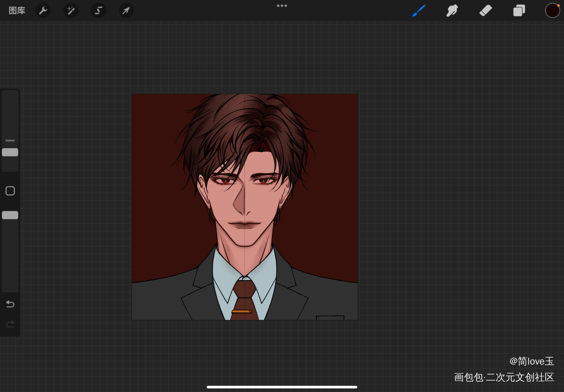The height and width of the screenshot is (392, 564).
Task: Click the brush opacity slider handle
Action: pyautogui.click(x=10, y=215)
